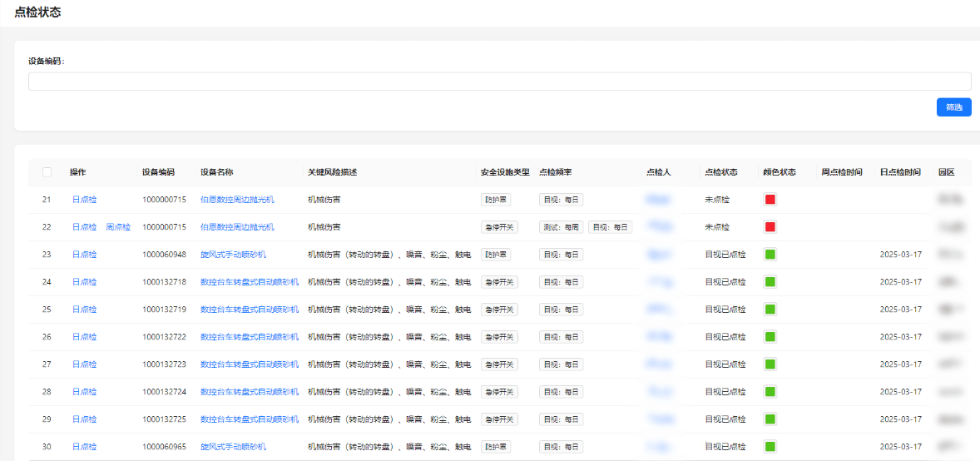
Task: Click 急停开关 tag for device 1000132719
Action: [499, 310]
